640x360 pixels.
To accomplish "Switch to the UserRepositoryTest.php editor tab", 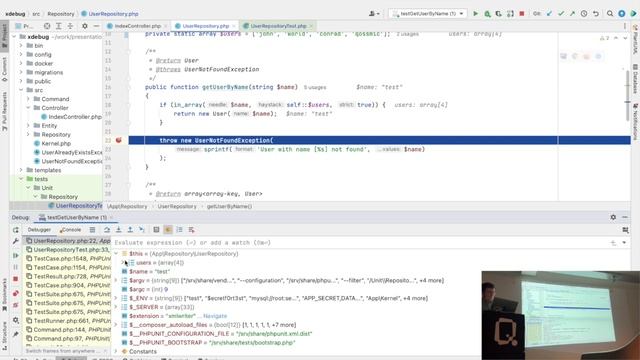I will point(278,26).
